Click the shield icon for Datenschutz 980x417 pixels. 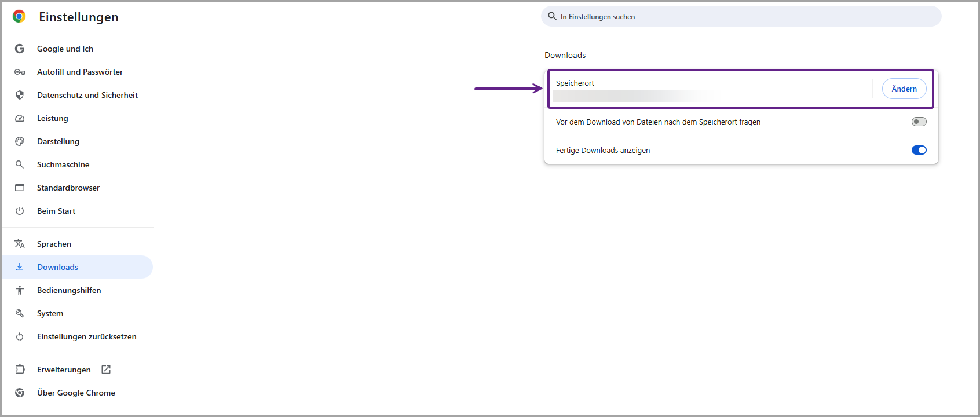tap(20, 95)
